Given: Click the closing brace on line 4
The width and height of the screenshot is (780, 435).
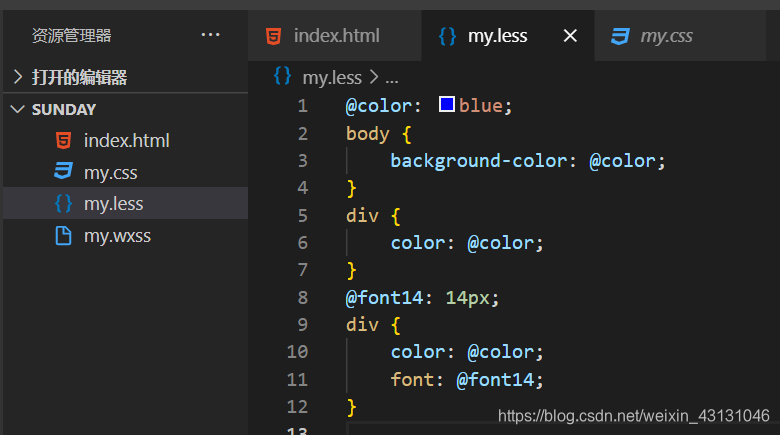Looking at the screenshot, I should click(352, 188).
